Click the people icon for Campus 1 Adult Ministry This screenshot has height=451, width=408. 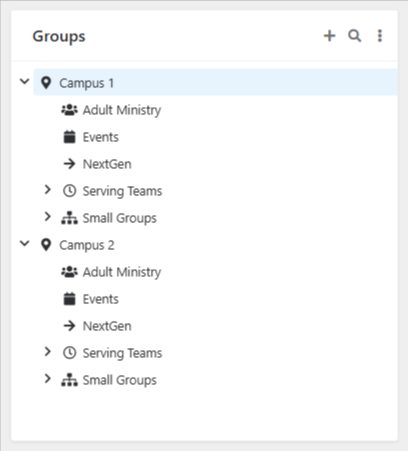coord(69,110)
